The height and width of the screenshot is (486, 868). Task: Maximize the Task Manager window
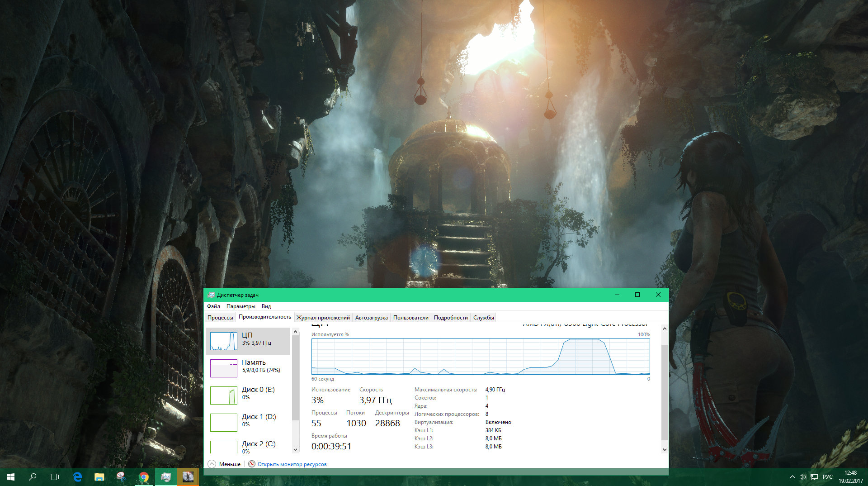point(637,295)
